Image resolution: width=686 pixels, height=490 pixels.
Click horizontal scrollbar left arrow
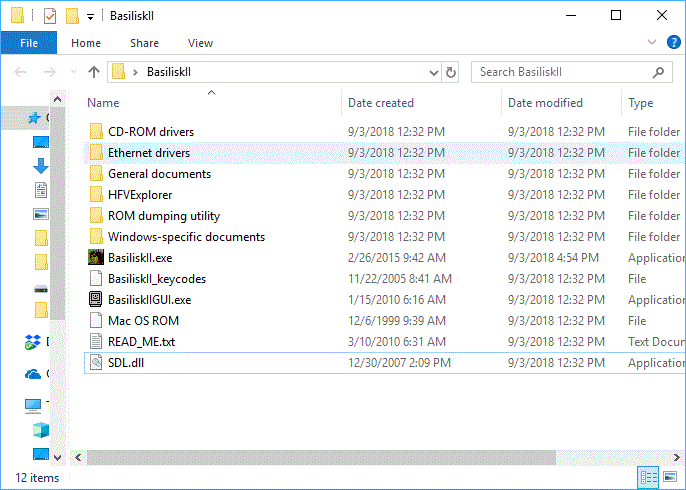(78, 458)
